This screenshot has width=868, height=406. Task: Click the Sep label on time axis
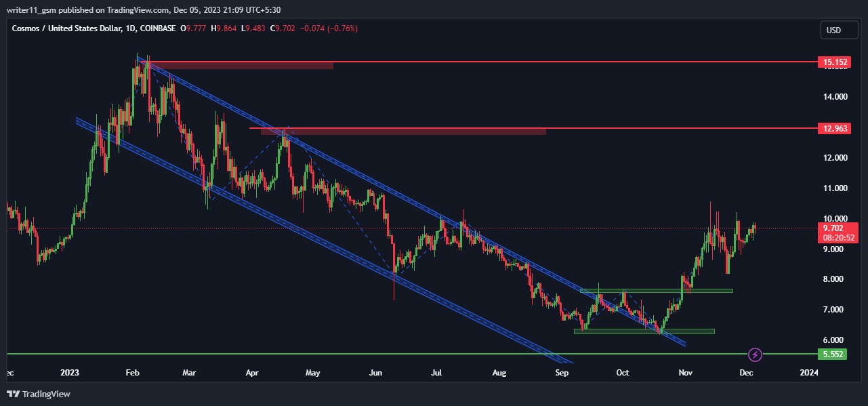(x=562, y=373)
